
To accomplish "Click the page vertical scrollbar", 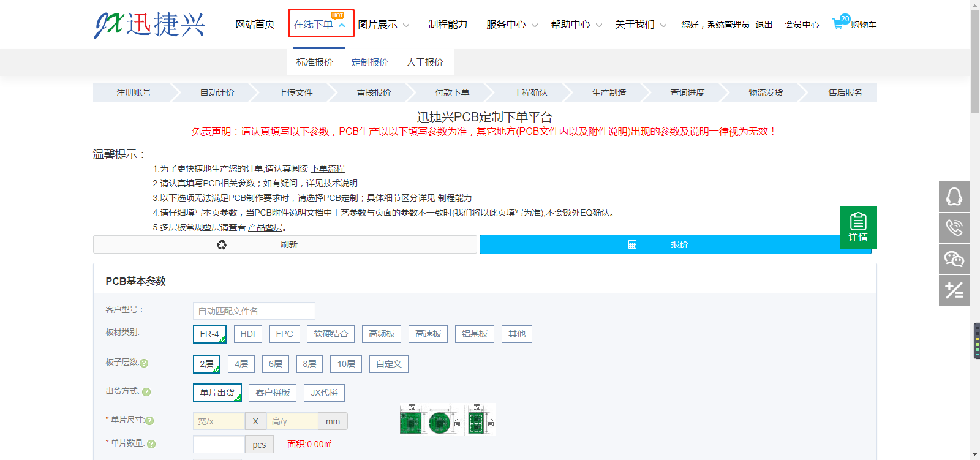I will (974, 245).
